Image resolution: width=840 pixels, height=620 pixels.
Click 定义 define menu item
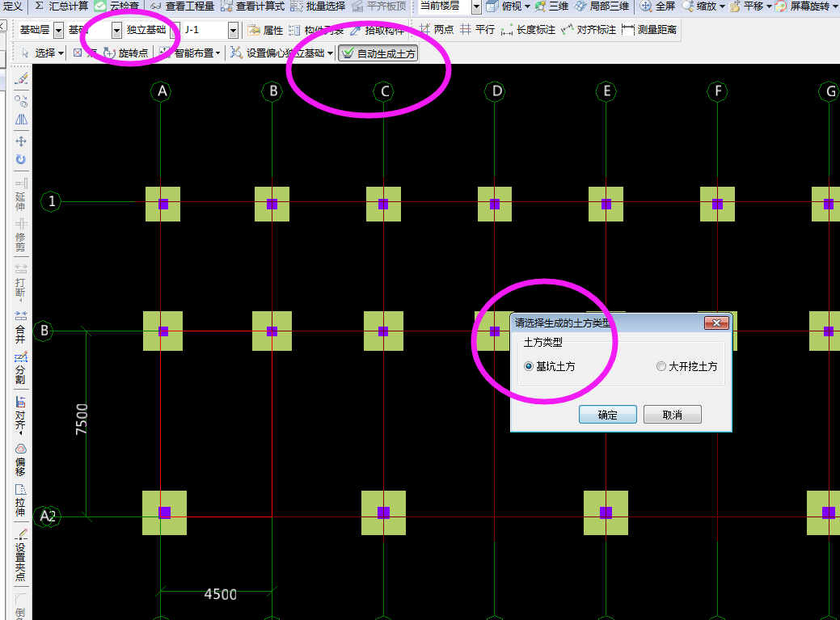(12, 6)
